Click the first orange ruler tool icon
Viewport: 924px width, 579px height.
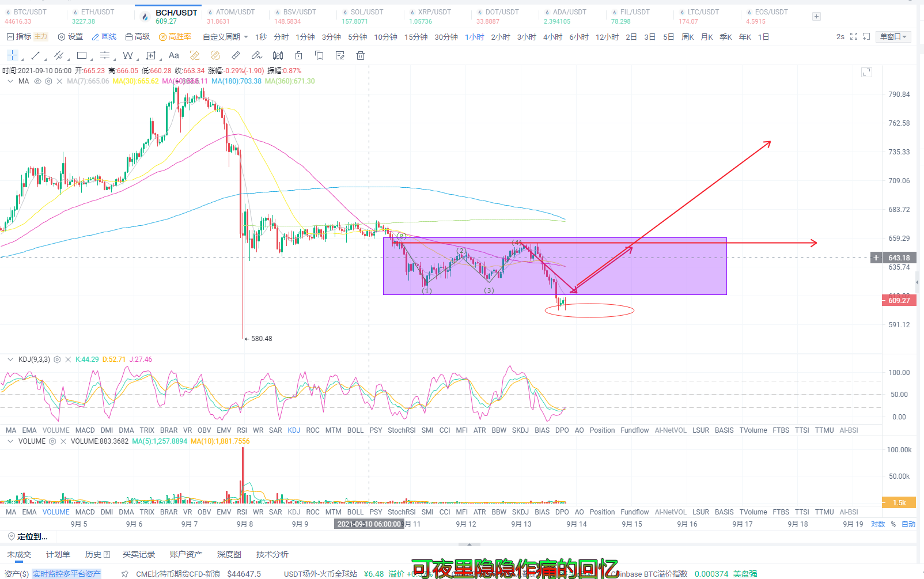195,55
